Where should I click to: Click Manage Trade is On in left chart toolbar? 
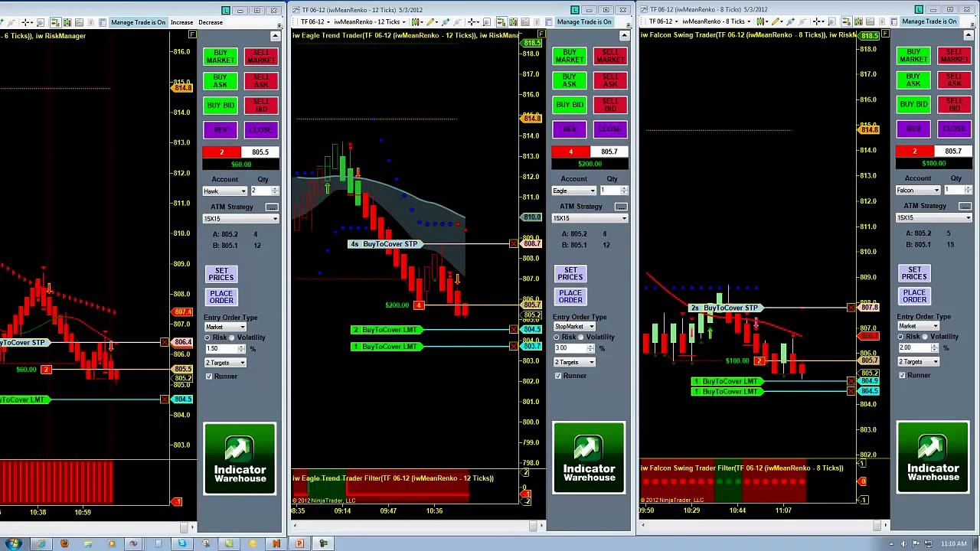[138, 22]
